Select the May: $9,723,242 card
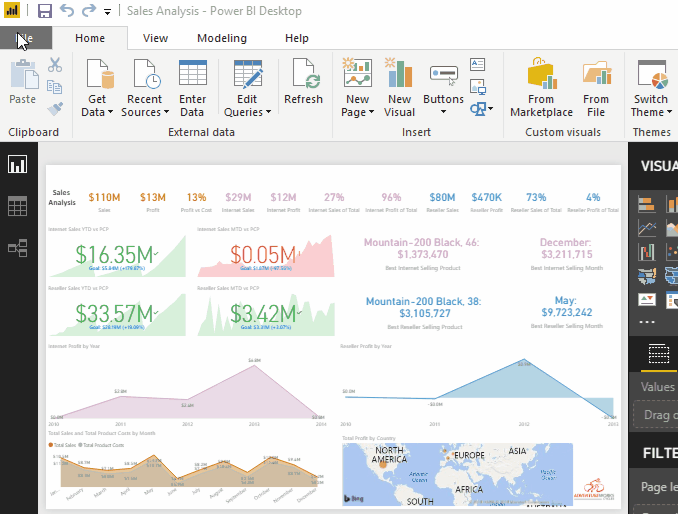Image resolution: width=678 pixels, height=514 pixels. tap(566, 312)
